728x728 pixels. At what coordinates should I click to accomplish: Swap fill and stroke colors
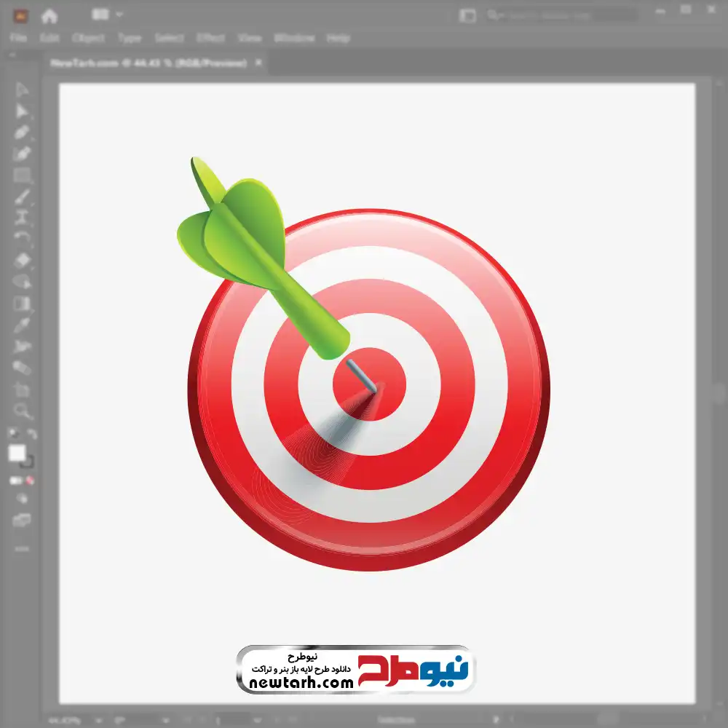coord(32,435)
